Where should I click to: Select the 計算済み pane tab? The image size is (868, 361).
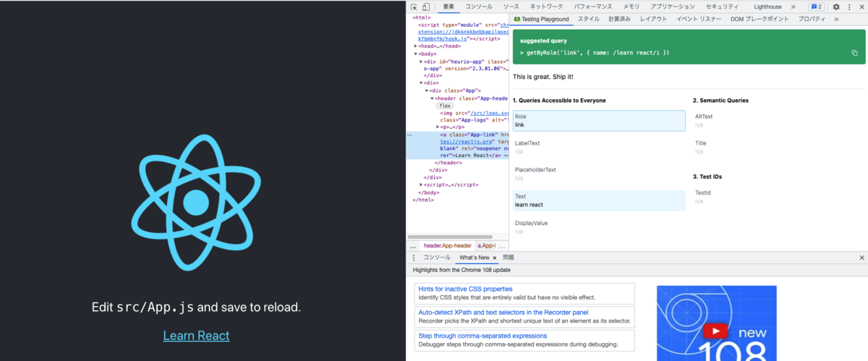pyautogui.click(x=619, y=20)
